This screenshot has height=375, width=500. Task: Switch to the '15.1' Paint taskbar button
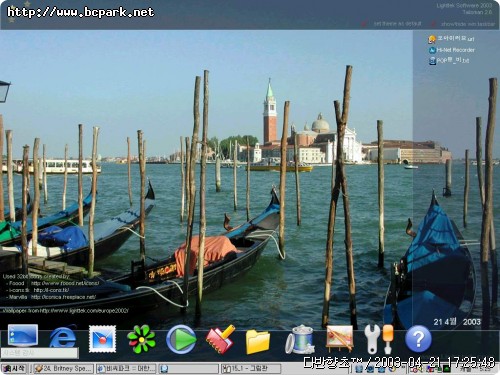251,369
